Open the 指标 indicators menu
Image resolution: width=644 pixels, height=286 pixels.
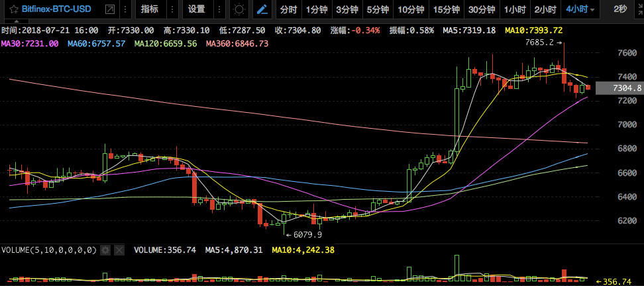[149, 9]
